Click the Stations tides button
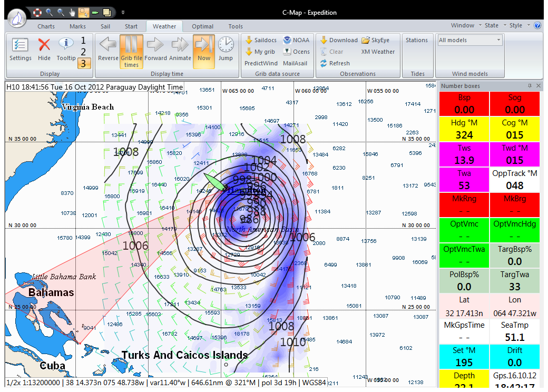Image resolution: width=548 pixels, height=392 pixels. (417, 40)
